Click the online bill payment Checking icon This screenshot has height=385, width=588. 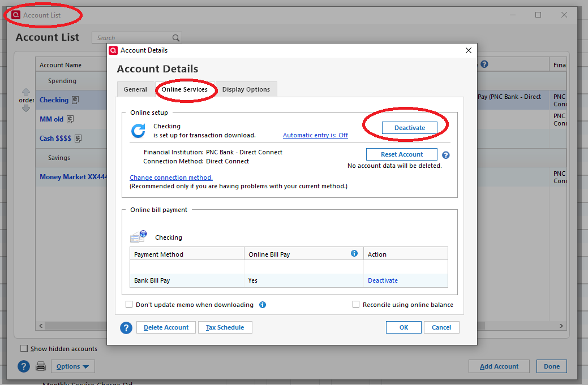click(x=139, y=237)
